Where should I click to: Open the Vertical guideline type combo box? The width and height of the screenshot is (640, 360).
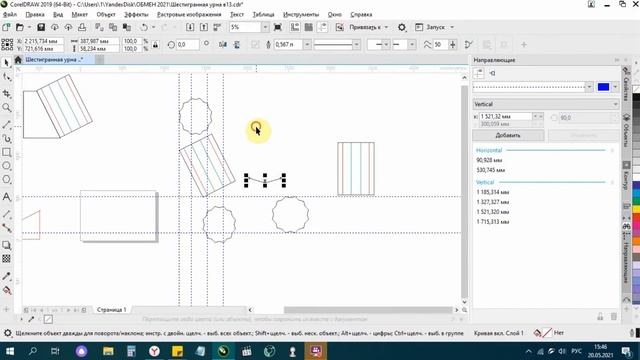tap(546, 104)
